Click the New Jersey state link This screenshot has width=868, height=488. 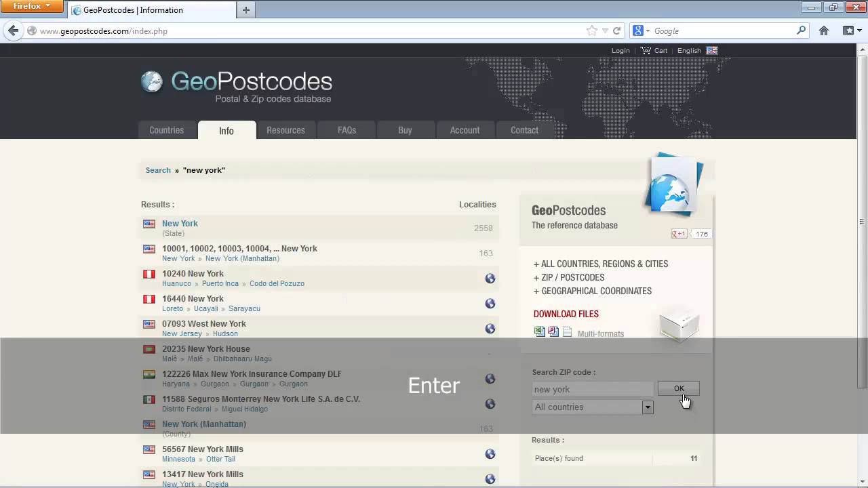[182, 333]
